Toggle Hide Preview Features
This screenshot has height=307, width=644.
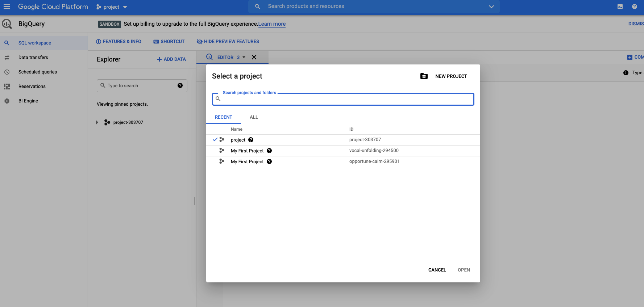tap(228, 42)
